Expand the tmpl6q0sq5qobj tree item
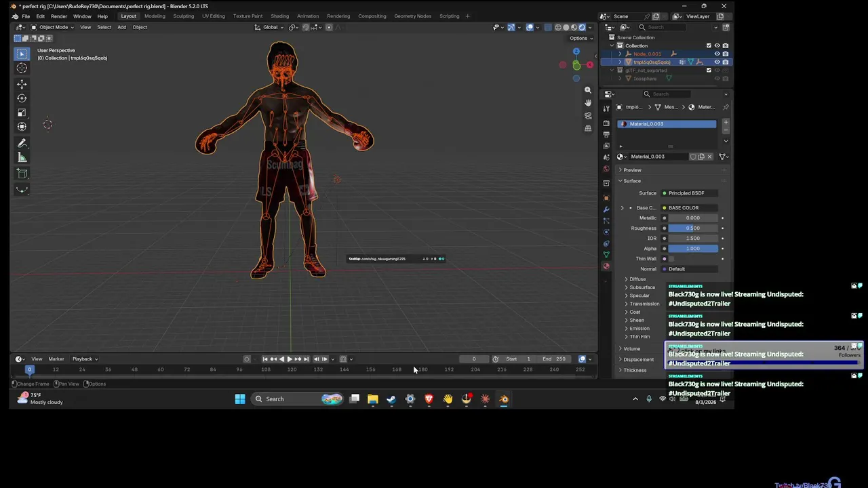Screen dimensions: 868x488 [x=620, y=62]
